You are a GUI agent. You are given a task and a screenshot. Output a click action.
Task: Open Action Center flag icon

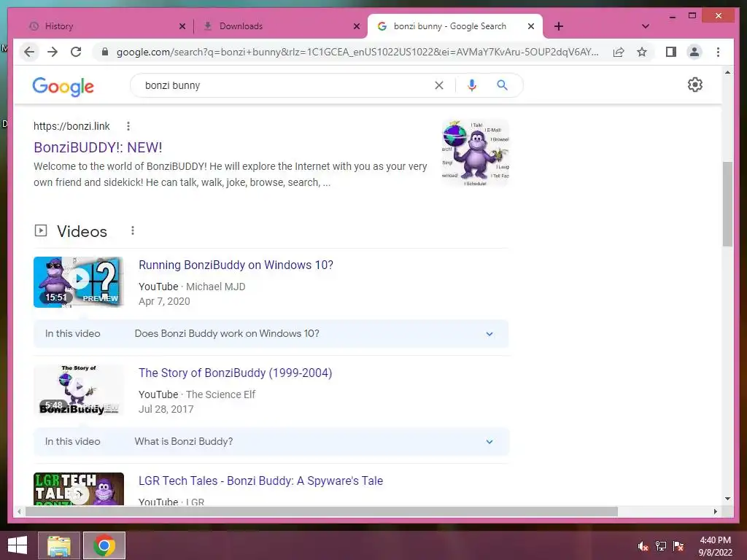(x=678, y=546)
